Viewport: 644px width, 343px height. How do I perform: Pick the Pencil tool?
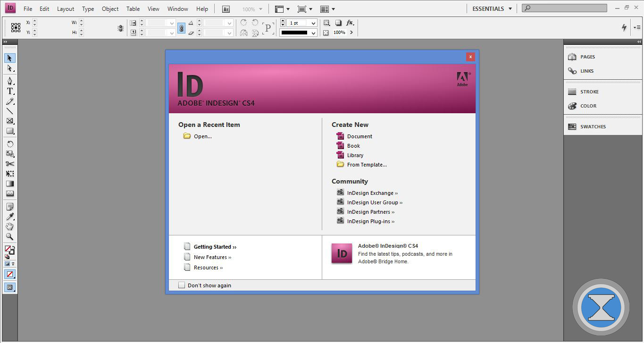tap(10, 101)
